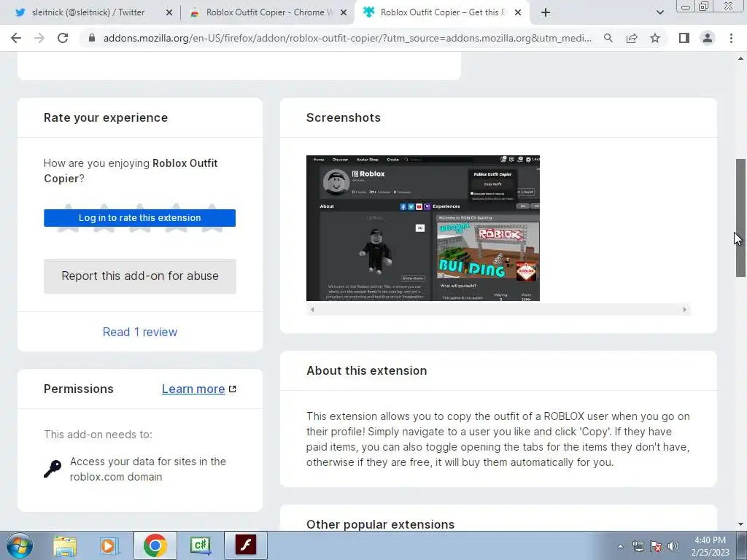Reload the current page
This screenshot has height=560, width=747.
[x=63, y=38]
